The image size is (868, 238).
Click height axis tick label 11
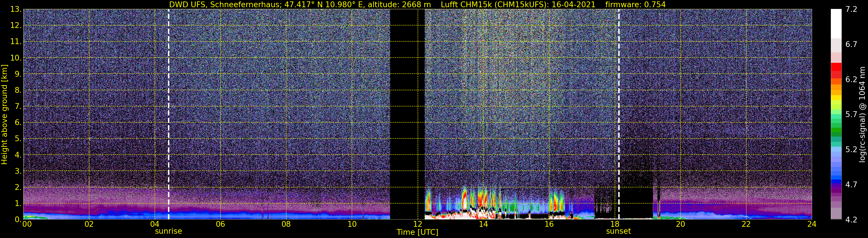[16, 41]
